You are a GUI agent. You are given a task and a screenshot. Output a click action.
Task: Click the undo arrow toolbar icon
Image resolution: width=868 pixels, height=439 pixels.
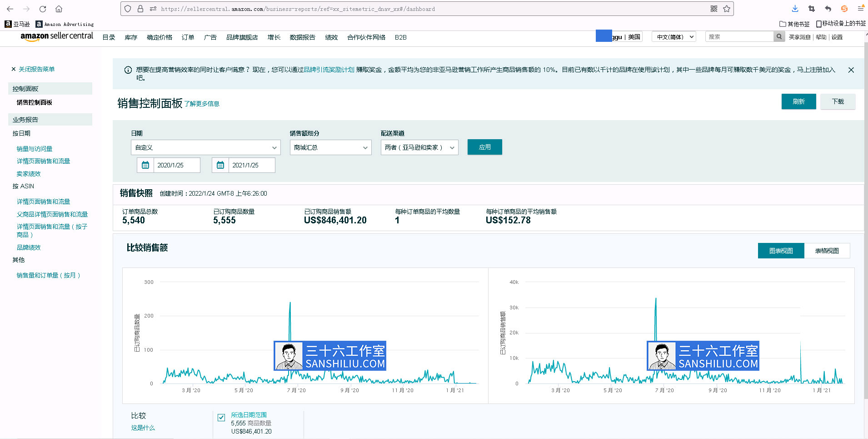click(x=828, y=9)
